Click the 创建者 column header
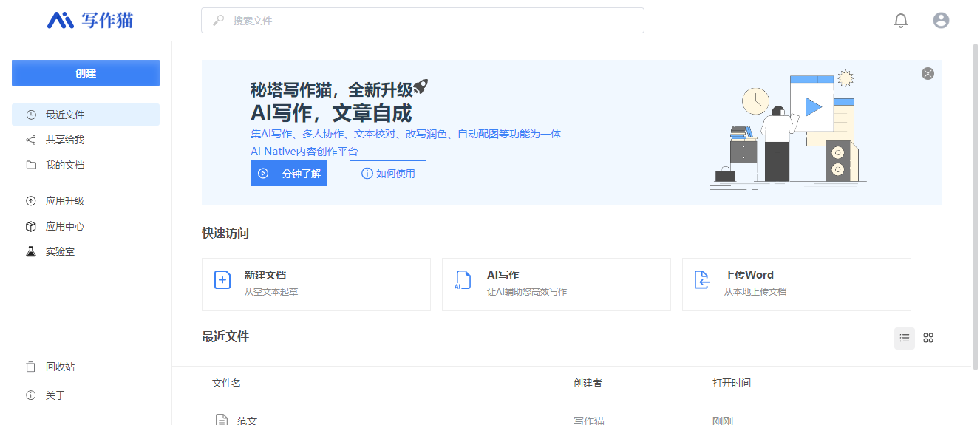 (x=588, y=383)
